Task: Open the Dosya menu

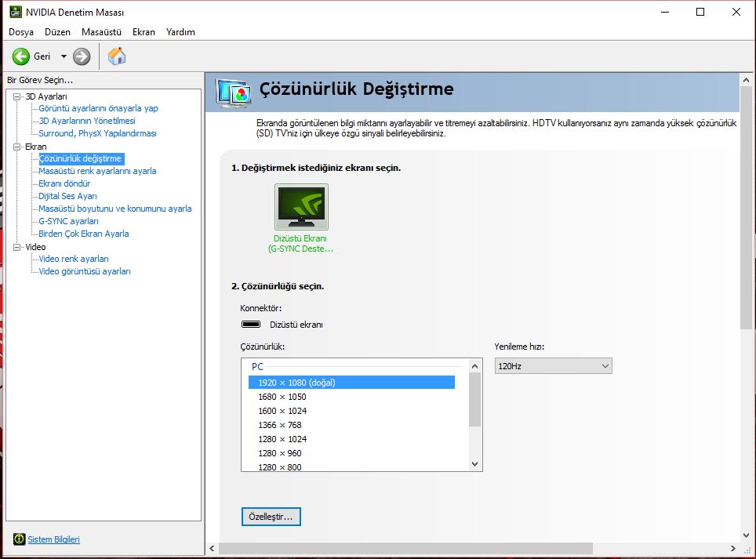Action: pos(21,32)
